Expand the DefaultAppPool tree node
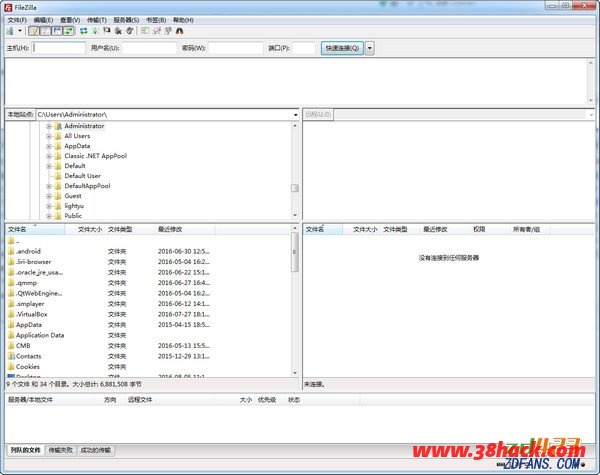This screenshot has width=600, height=475. (49, 186)
